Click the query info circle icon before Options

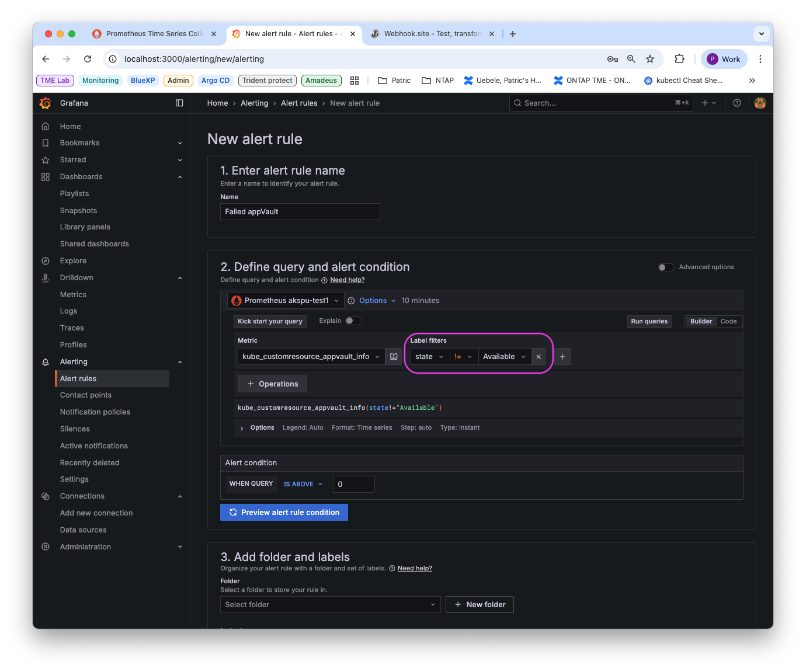(x=351, y=301)
